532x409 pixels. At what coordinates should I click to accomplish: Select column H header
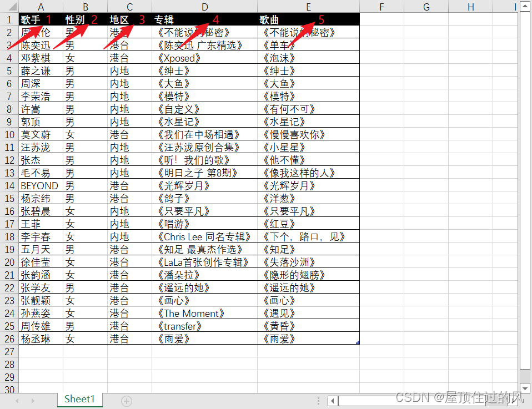[470, 7]
